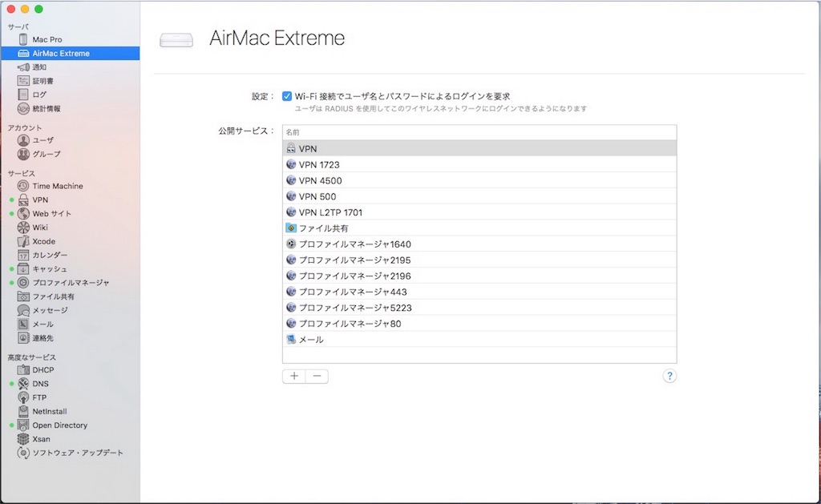Open the DHCP service icon
The width and height of the screenshot is (821, 504).
click(23, 370)
